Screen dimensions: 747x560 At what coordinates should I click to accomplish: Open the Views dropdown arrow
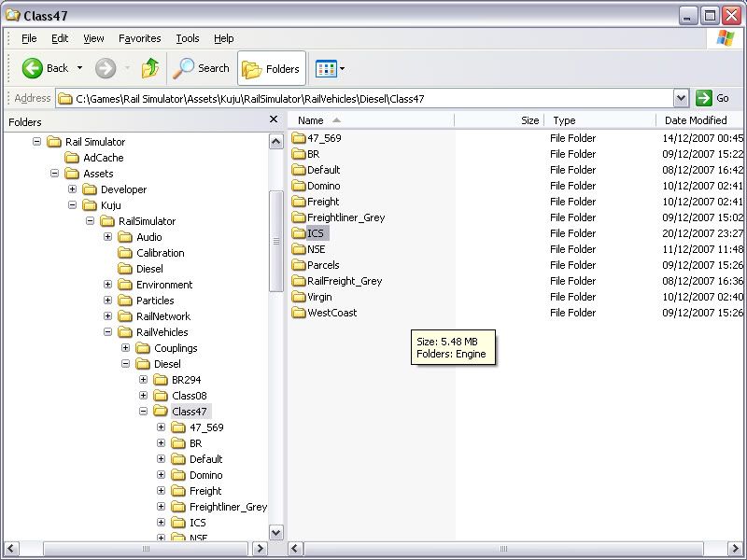342,69
